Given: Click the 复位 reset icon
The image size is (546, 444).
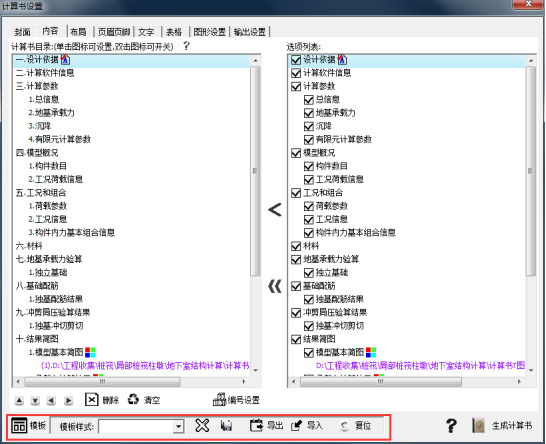Looking at the screenshot, I should tap(344, 426).
